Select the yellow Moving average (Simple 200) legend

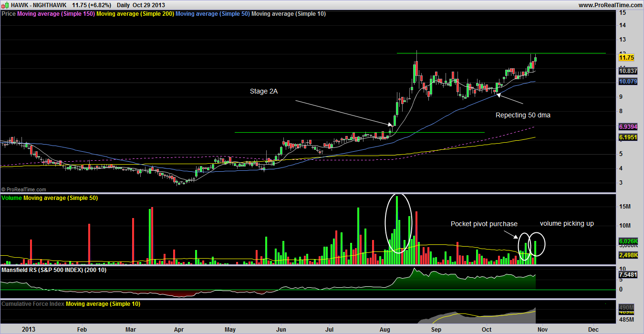(x=135, y=14)
